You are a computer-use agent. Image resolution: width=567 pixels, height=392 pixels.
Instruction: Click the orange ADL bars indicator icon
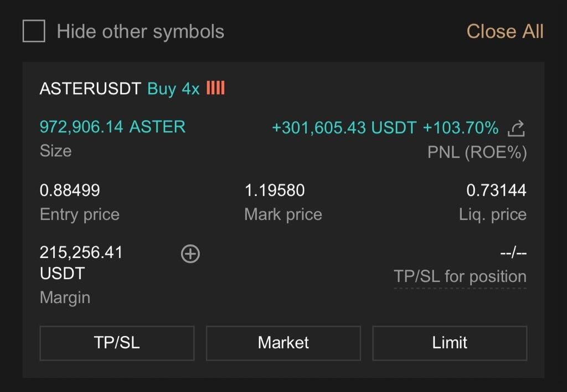pyautogui.click(x=215, y=89)
